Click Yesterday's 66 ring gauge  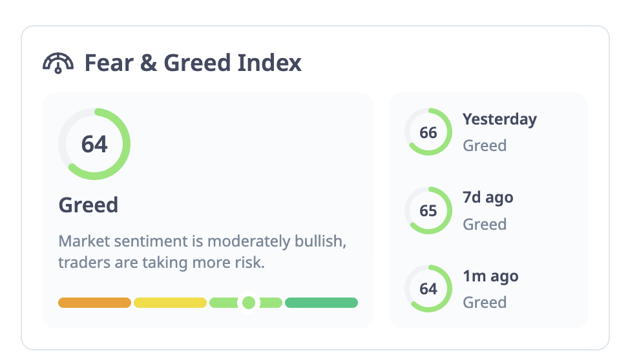pos(428,132)
